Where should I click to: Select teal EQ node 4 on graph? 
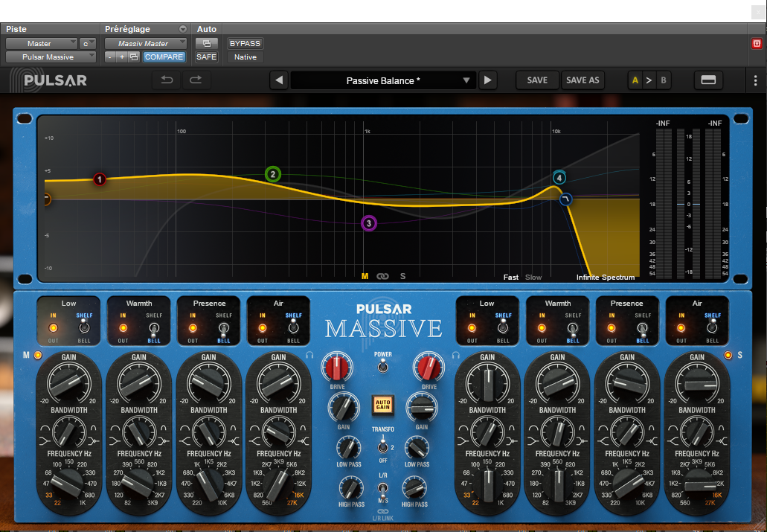(559, 178)
